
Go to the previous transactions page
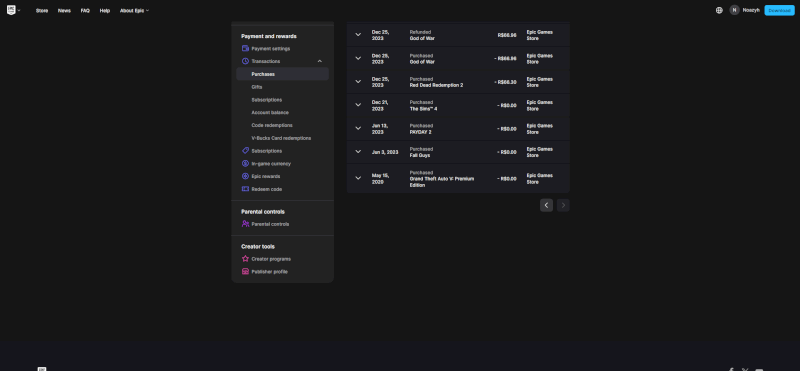coord(546,205)
